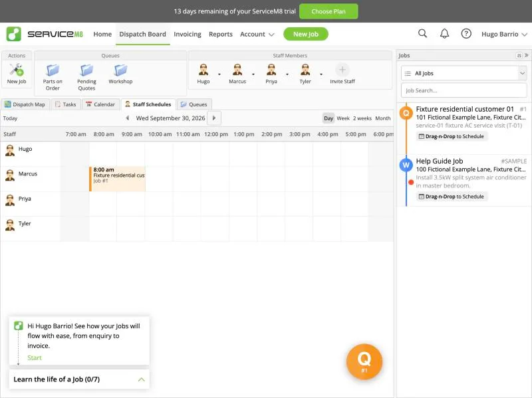Open Hugo Barrio user menu
The width and height of the screenshot is (532, 398).
point(504,35)
